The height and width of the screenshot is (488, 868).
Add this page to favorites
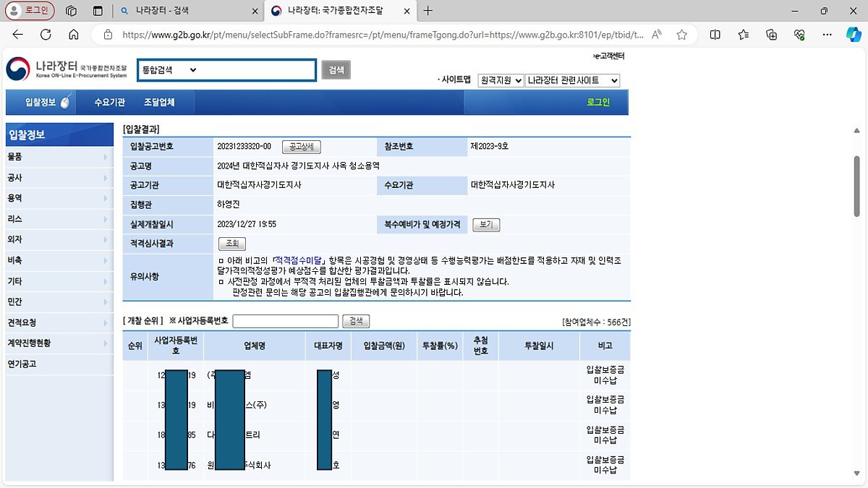[x=681, y=33]
